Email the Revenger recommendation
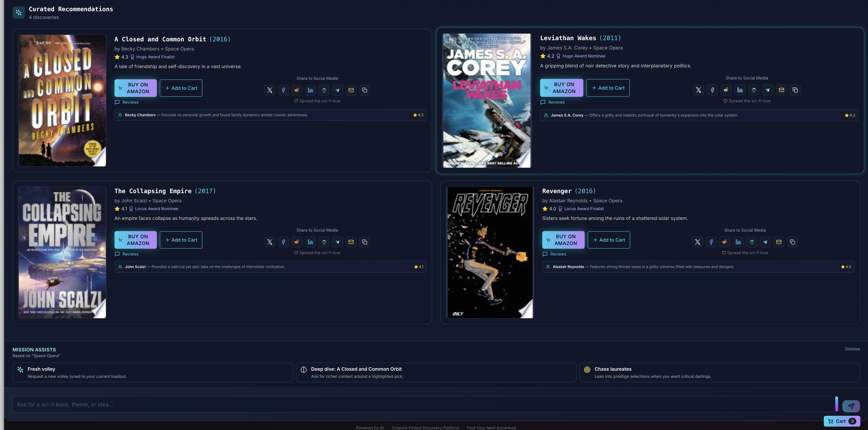This screenshot has width=868, height=430. pos(779,242)
